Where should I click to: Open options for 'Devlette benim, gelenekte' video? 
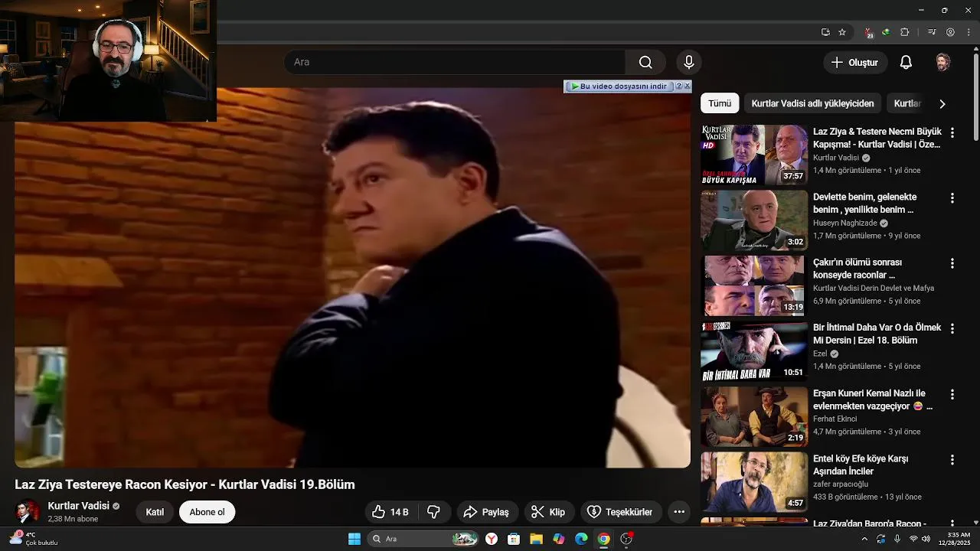point(952,197)
